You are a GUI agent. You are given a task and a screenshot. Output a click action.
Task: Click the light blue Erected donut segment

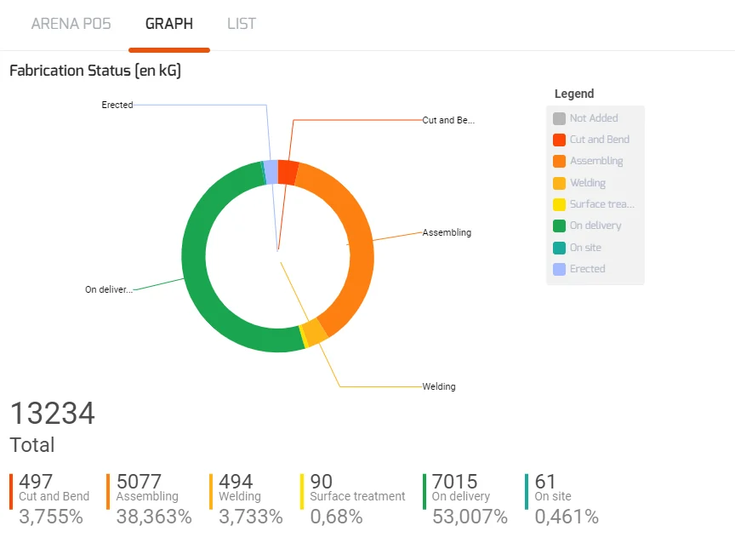(271, 172)
